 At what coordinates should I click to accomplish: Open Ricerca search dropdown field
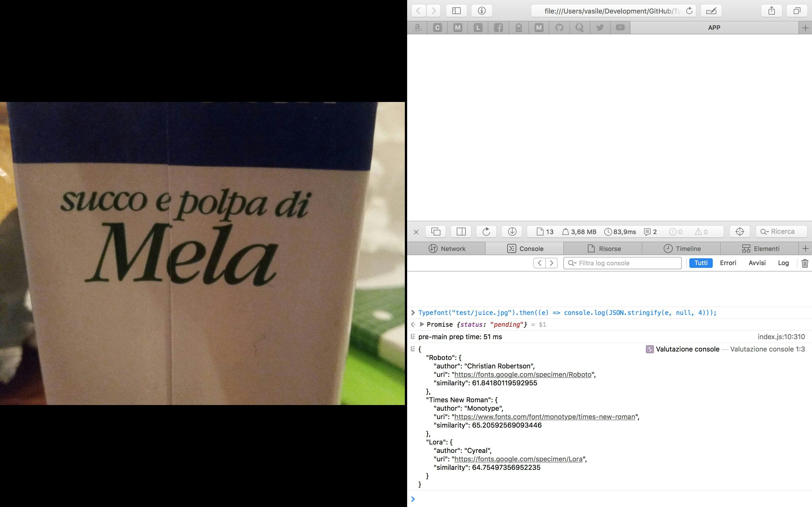click(782, 232)
